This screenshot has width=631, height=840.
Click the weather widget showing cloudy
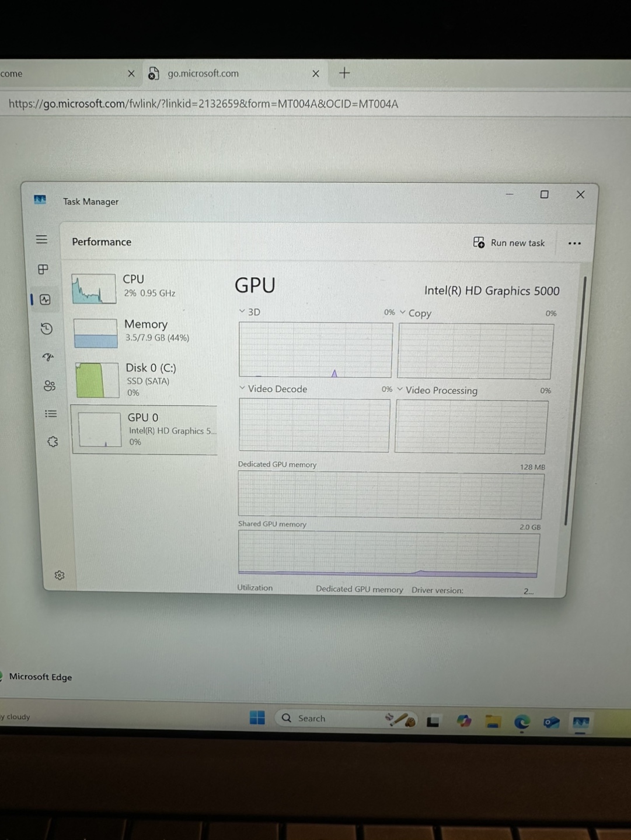click(x=16, y=716)
